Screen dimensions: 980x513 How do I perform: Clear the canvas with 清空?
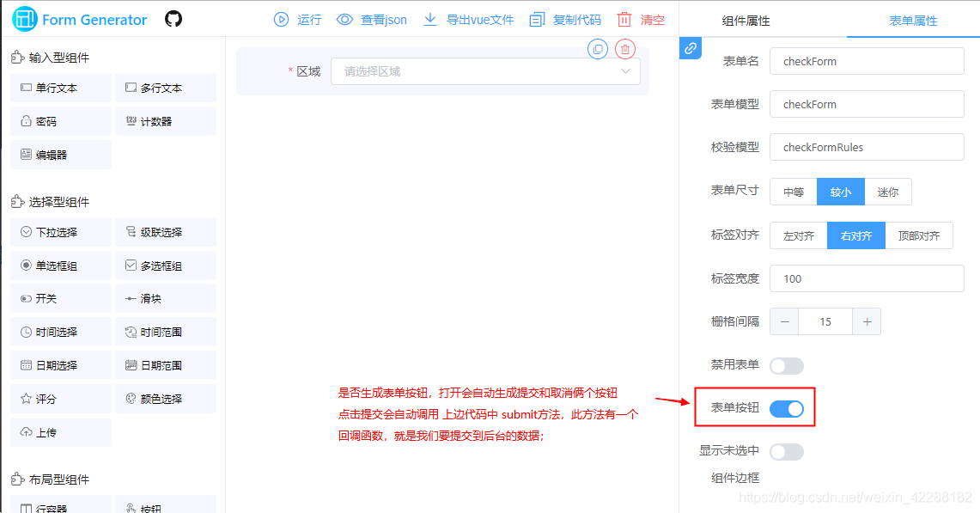click(641, 20)
